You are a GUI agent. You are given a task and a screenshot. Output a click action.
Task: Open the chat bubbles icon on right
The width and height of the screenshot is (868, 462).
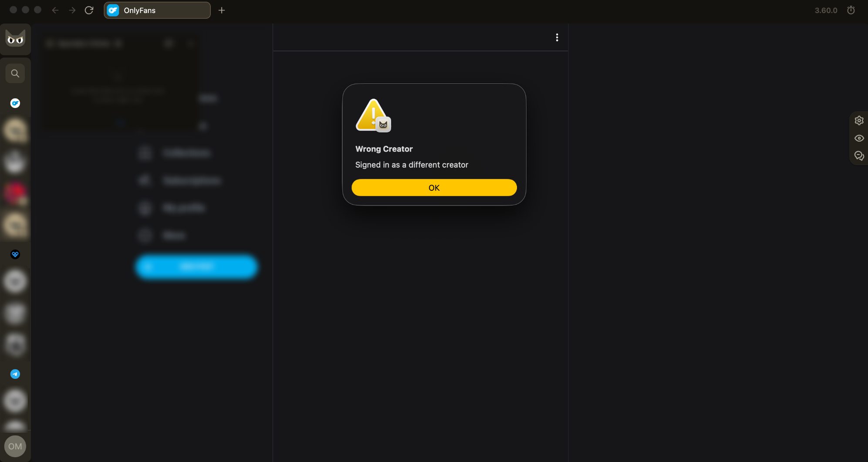click(x=859, y=156)
